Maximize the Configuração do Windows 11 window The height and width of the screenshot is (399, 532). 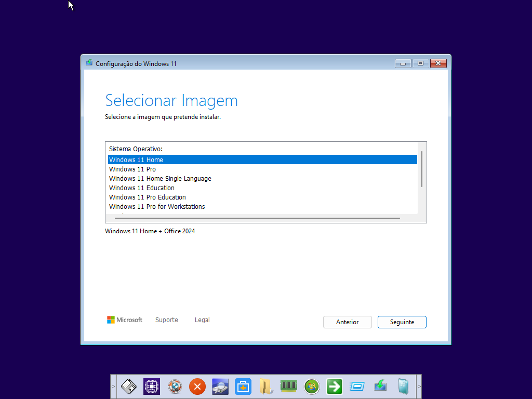(420, 63)
